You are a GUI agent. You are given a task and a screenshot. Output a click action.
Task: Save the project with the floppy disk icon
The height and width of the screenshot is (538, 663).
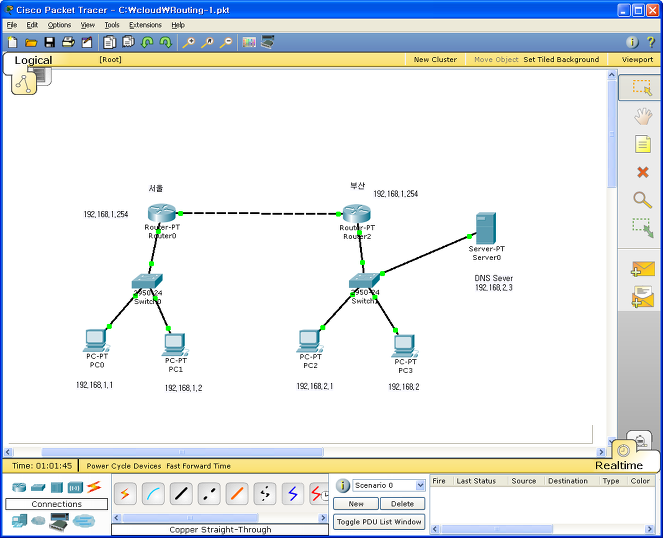(50, 42)
